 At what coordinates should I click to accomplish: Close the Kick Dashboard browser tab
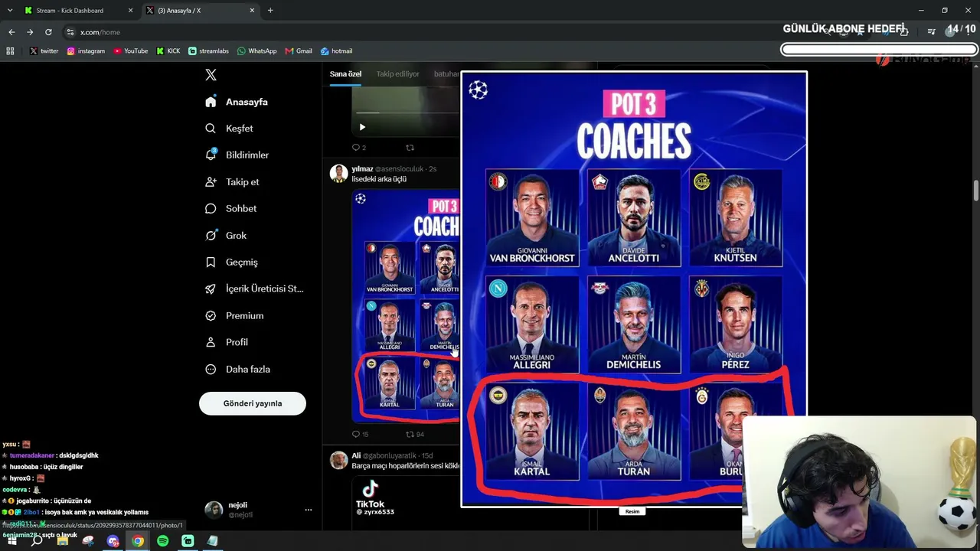pyautogui.click(x=130, y=11)
